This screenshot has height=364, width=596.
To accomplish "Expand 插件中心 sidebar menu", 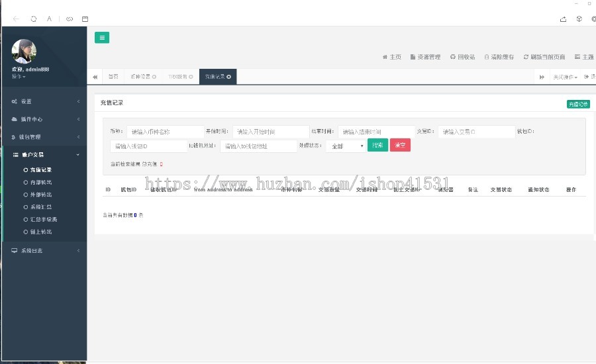I will (44, 119).
